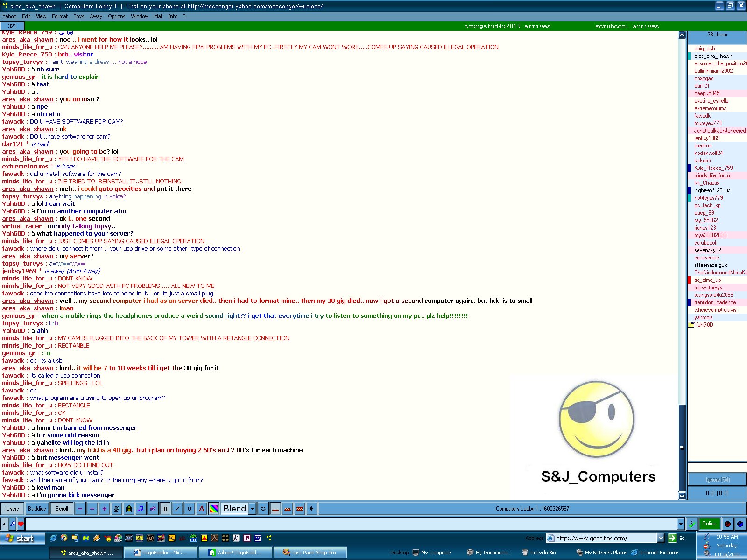Click the Ignore (54) button
The height and width of the screenshot is (560, 747).
718,479
